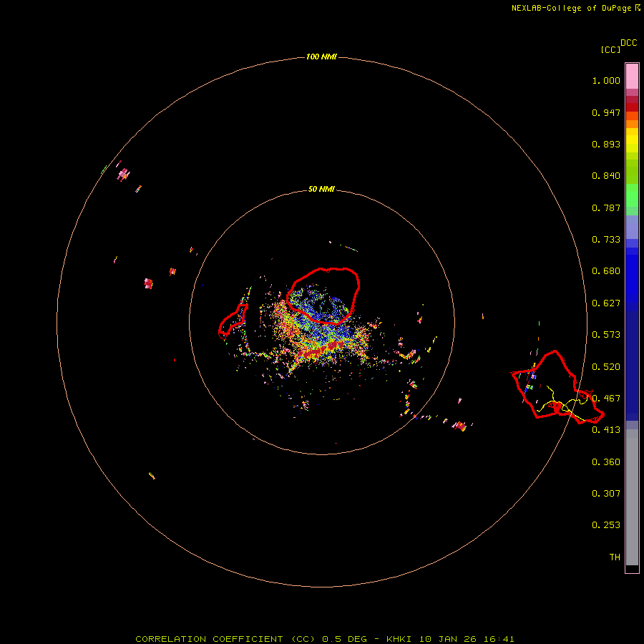Select the 0.520 scale value

coord(606,367)
